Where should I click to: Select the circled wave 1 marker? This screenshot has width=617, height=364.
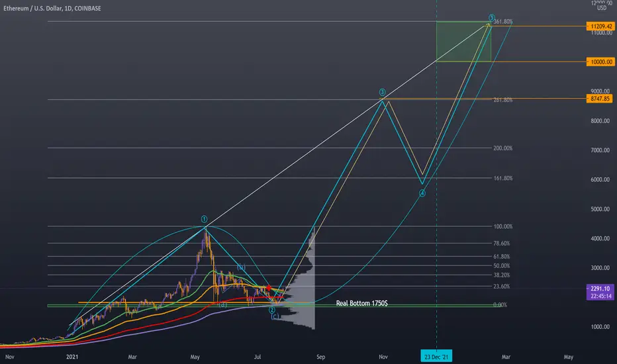[x=204, y=219]
